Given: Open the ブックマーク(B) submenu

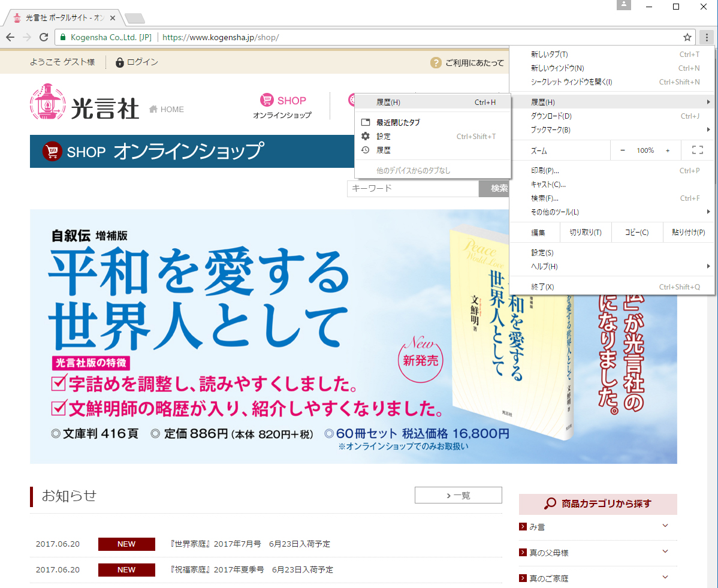Looking at the screenshot, I should (611, 129).
